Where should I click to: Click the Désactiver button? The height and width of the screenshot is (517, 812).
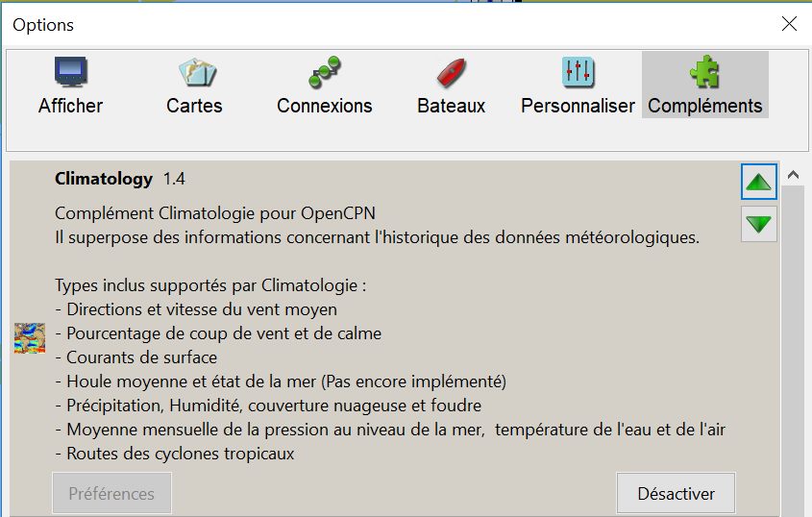[676, 493]
